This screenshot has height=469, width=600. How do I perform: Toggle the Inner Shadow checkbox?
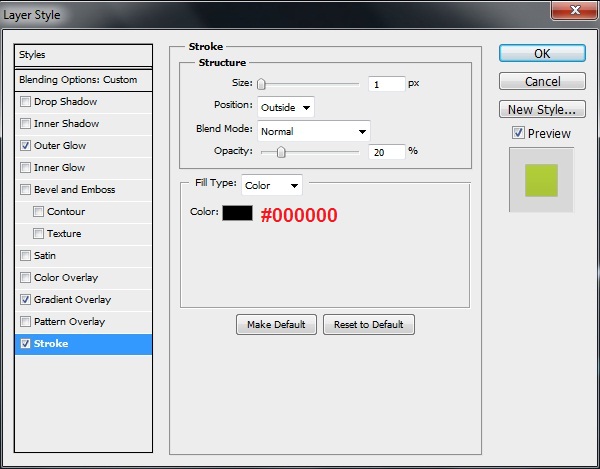pos(25,124)
